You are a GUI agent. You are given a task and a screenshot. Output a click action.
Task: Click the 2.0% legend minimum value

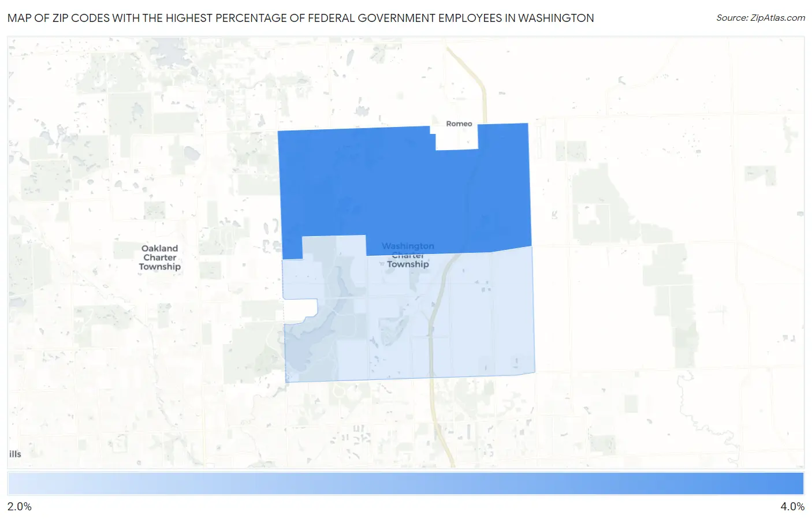[20, 506]
